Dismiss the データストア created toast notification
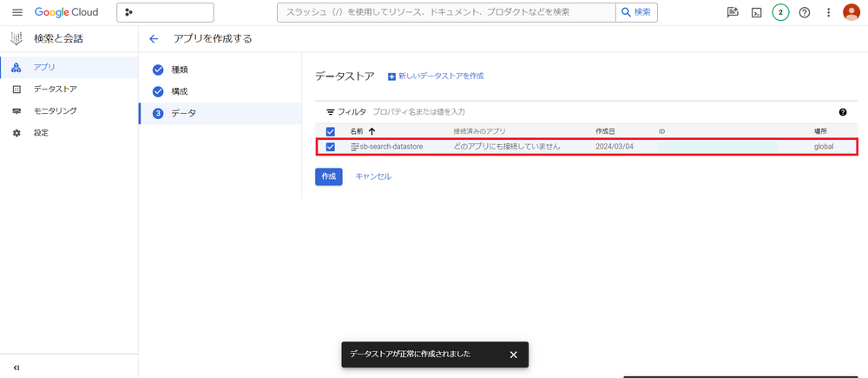 (513, 355)
